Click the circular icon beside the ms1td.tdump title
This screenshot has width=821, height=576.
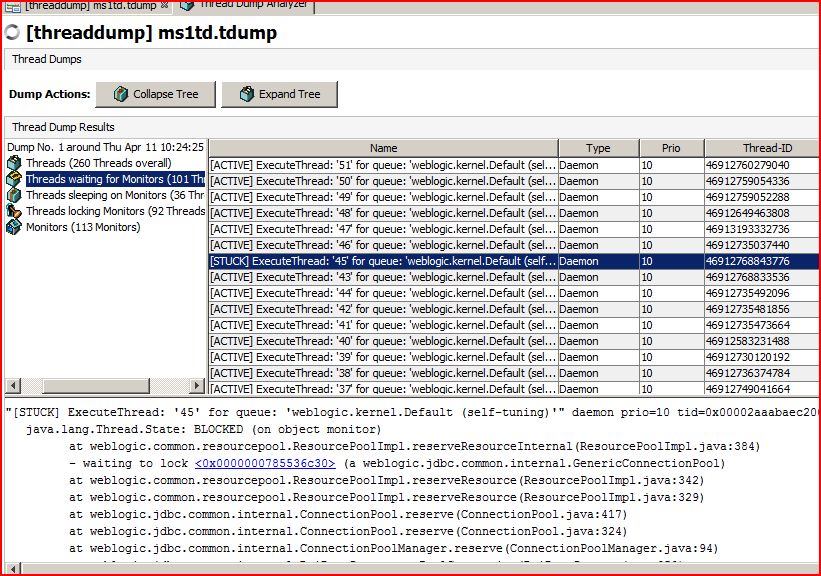point(12,32)
